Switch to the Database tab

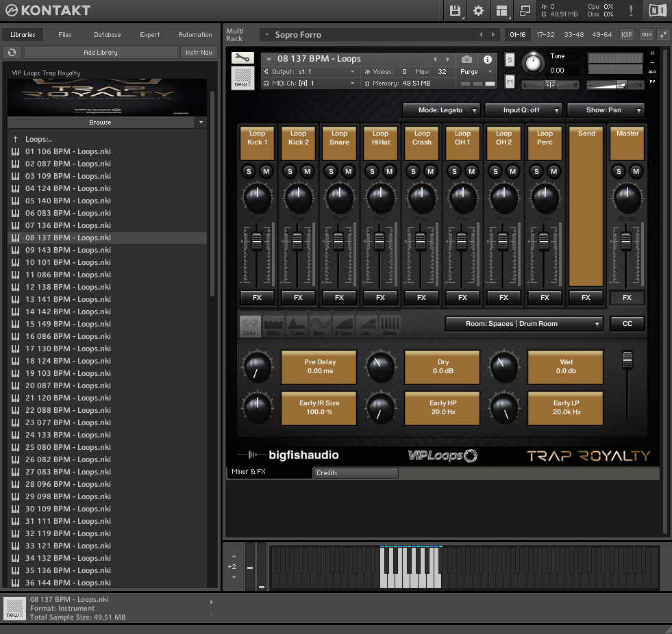107,35
